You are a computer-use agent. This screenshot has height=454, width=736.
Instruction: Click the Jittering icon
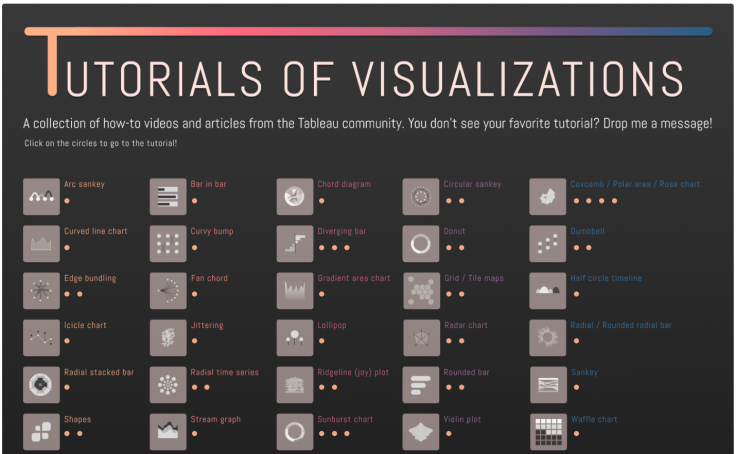tap(168, 338)
